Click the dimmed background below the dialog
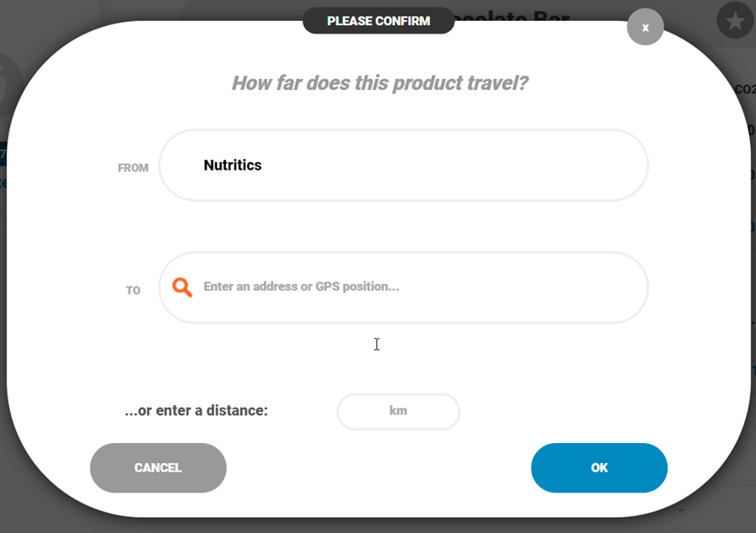 click(378, 525)
